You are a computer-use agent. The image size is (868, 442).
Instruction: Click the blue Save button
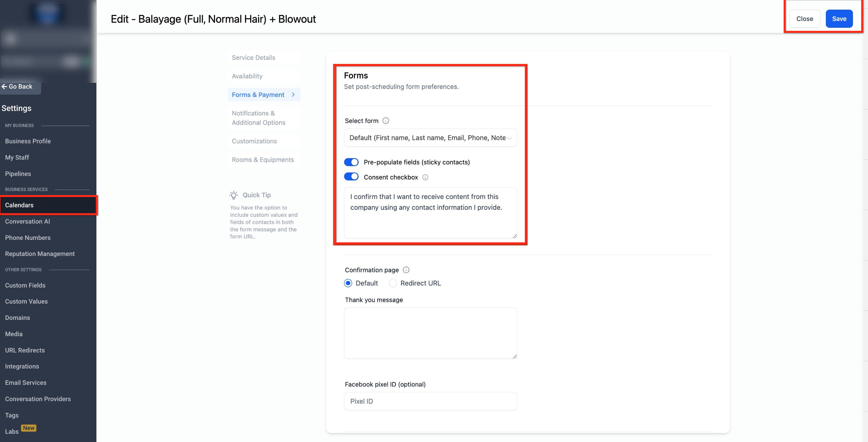[x=839, y=19]
